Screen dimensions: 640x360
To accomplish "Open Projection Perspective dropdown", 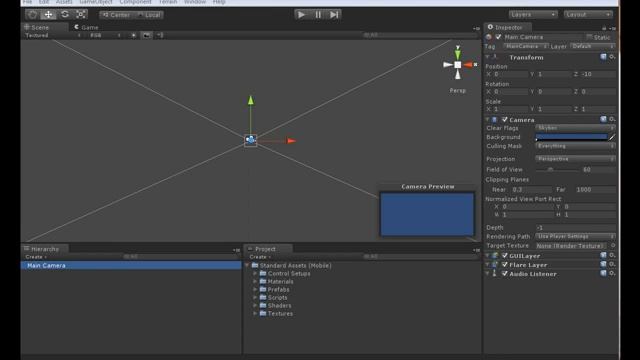I will pyautogui.click(x=575, y=159).
